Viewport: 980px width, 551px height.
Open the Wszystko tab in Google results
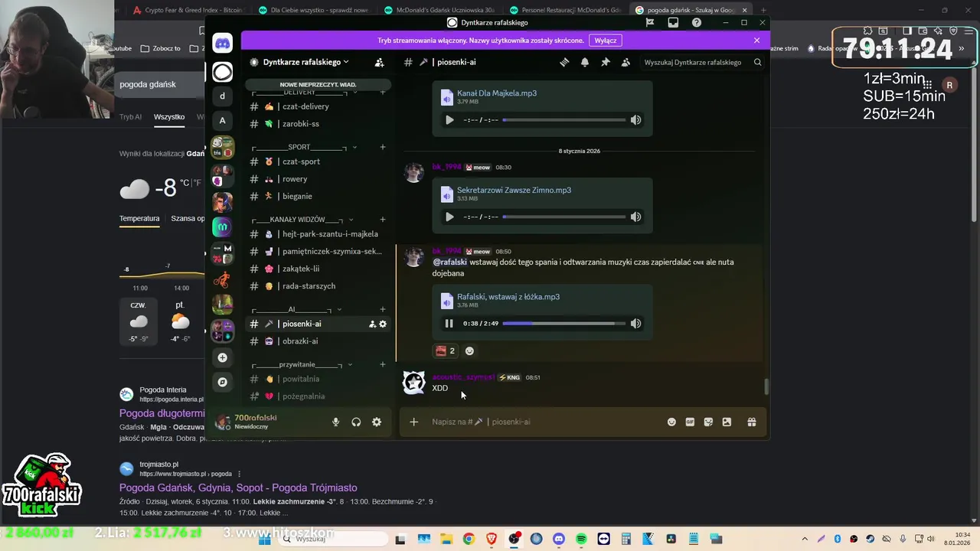tap(169, 117)
